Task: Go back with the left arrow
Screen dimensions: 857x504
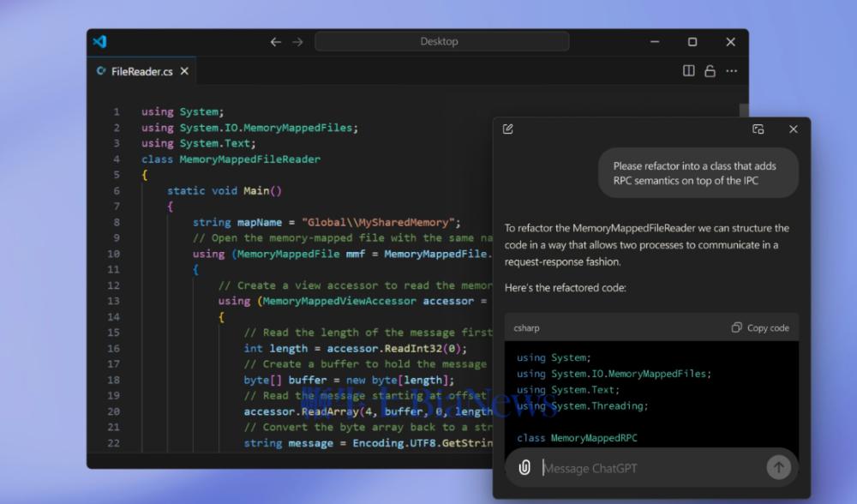Action: 275,42
